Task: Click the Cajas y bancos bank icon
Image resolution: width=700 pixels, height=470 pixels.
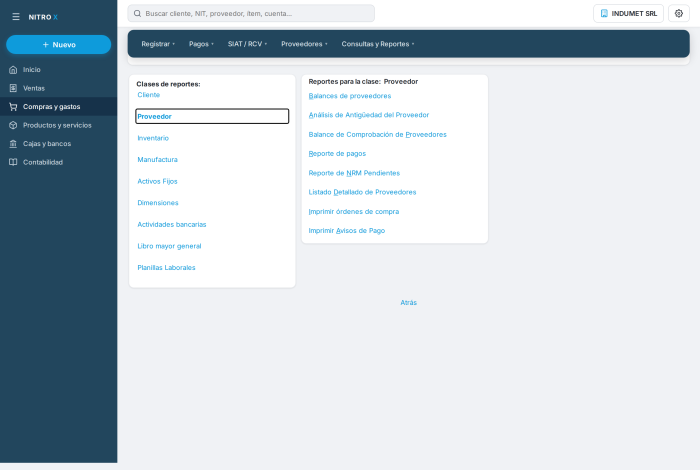Action: click(x=13, y=144)
